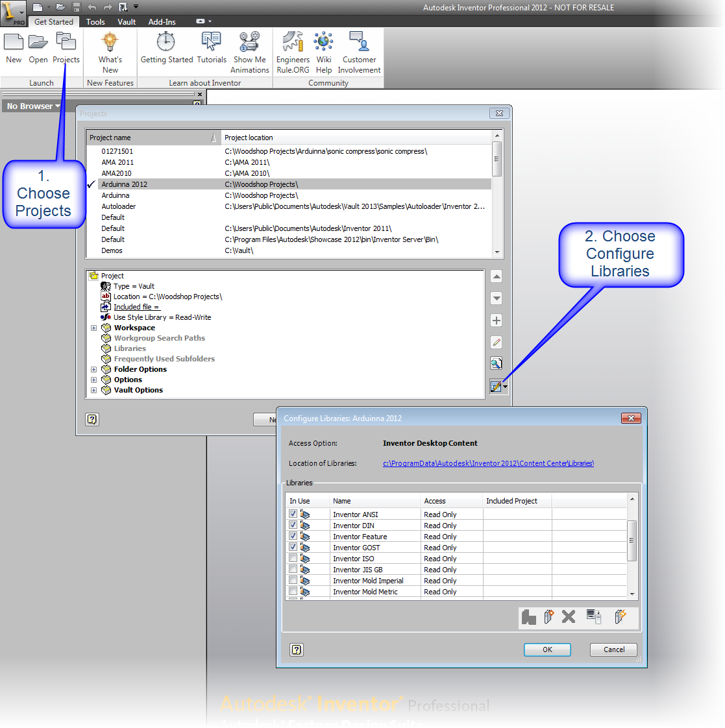The image size is (725, 728).
Task: Click the New file ribbon icon
Action: point(14,42)
